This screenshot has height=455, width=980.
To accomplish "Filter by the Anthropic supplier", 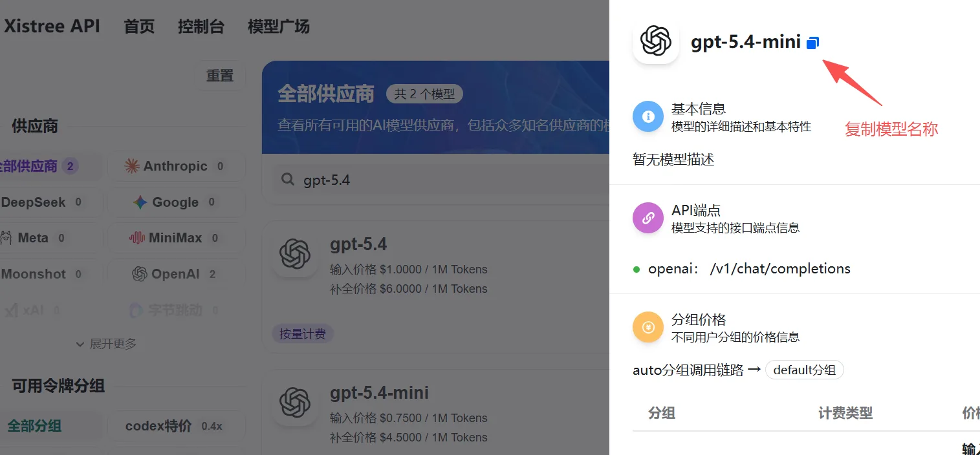I will pyautogui.click(x=177, y=166).
